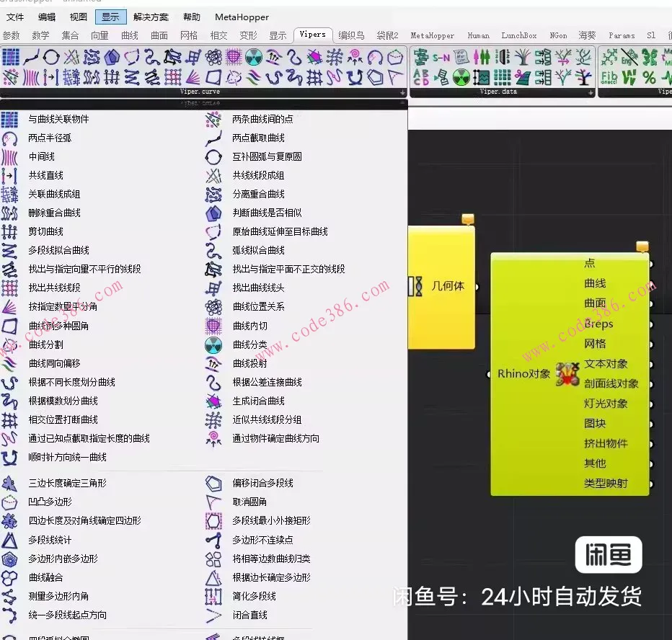Expand the Viper.data panel dropdown arrow
This screenshot has height=640, width=672.
[591, 93]
